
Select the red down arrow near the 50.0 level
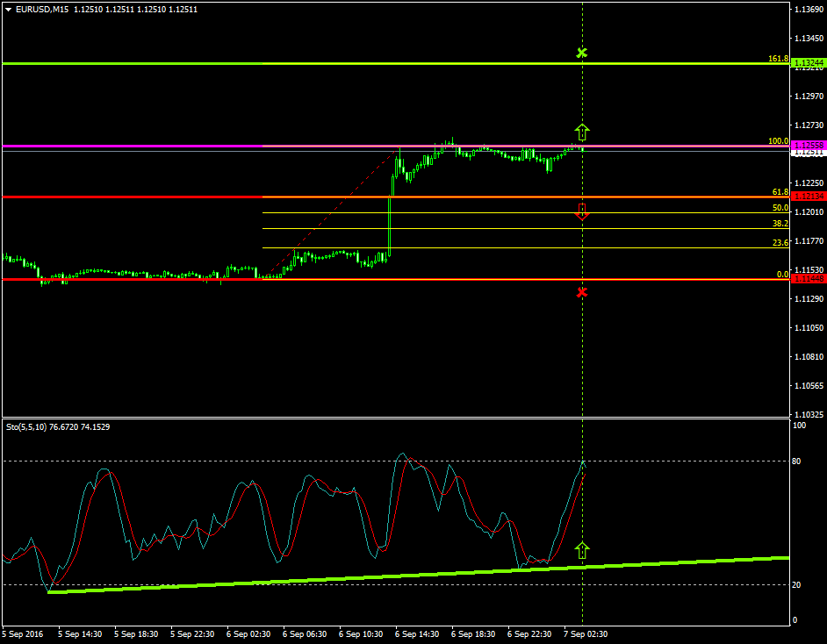[x=582, y=211]
